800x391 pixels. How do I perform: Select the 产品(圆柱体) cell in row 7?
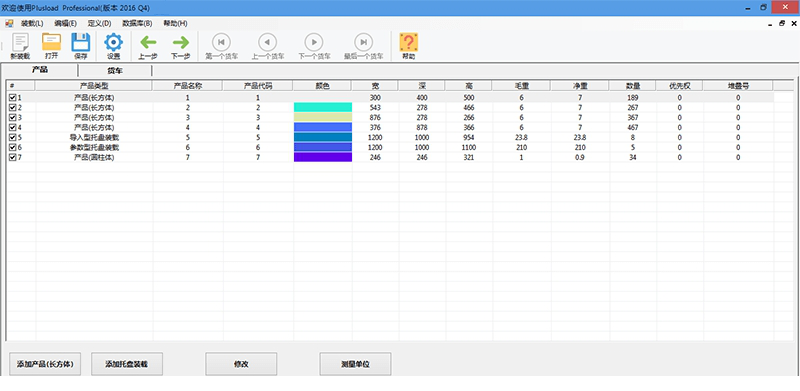click(94, 157)
